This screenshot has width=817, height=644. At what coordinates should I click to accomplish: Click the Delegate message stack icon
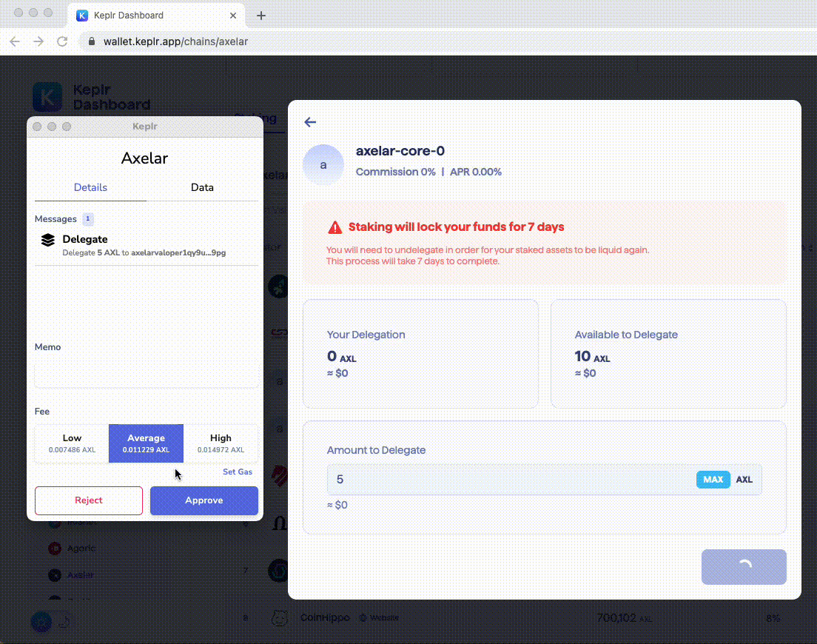coord(48,240)
